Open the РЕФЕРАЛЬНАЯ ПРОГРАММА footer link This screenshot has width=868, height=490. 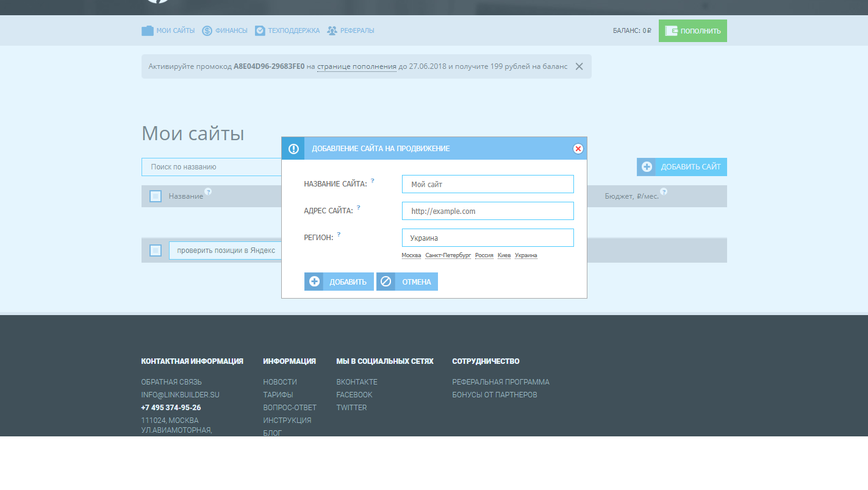501,382
